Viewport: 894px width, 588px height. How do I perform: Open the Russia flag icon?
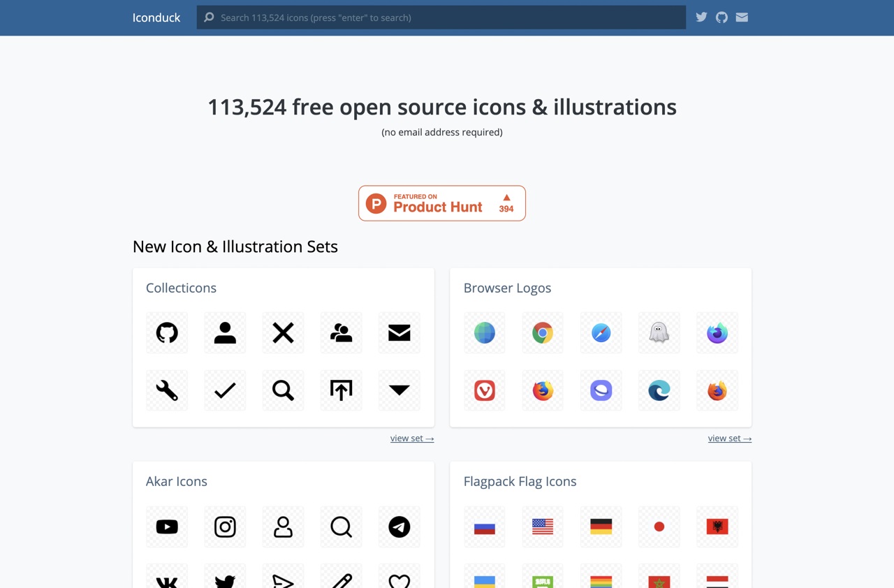(x=485, y=527)
